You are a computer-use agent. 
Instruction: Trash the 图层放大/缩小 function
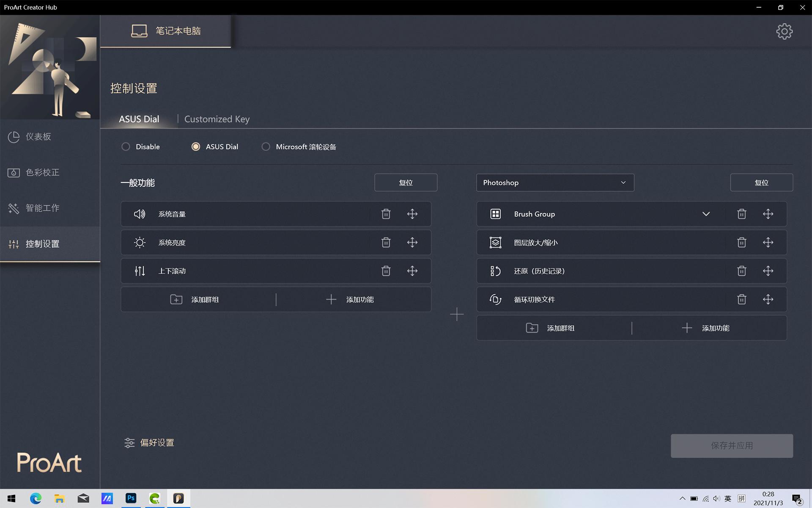pyautogui.click(x=741, y=243)
